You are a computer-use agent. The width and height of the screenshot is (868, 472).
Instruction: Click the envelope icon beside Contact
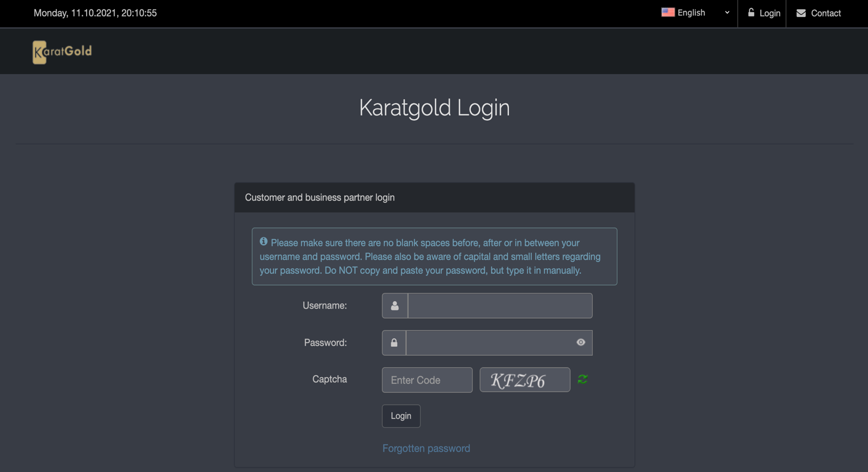pyautogui.click(x=801, y=13)
